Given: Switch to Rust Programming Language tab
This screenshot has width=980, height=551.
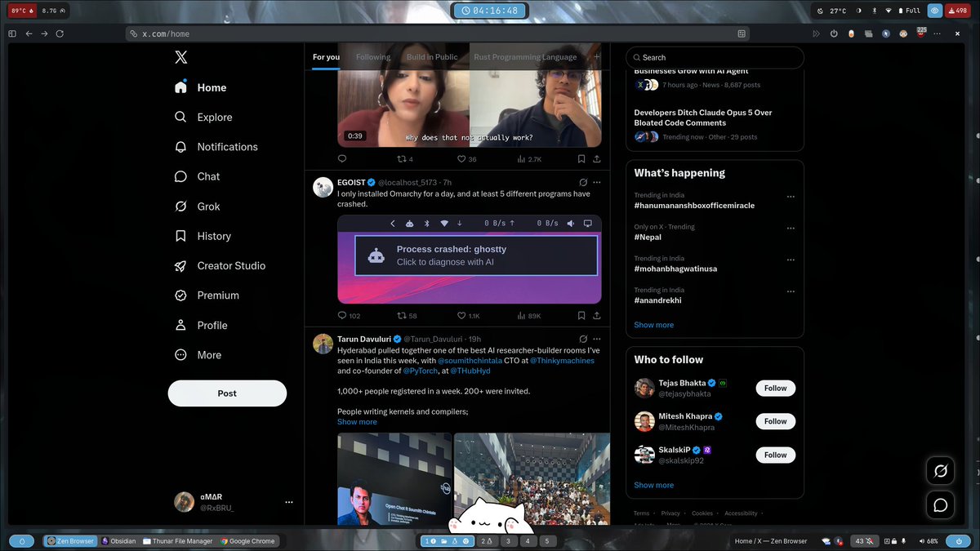Looking at the screenshot, I should [x=525, y=57].
